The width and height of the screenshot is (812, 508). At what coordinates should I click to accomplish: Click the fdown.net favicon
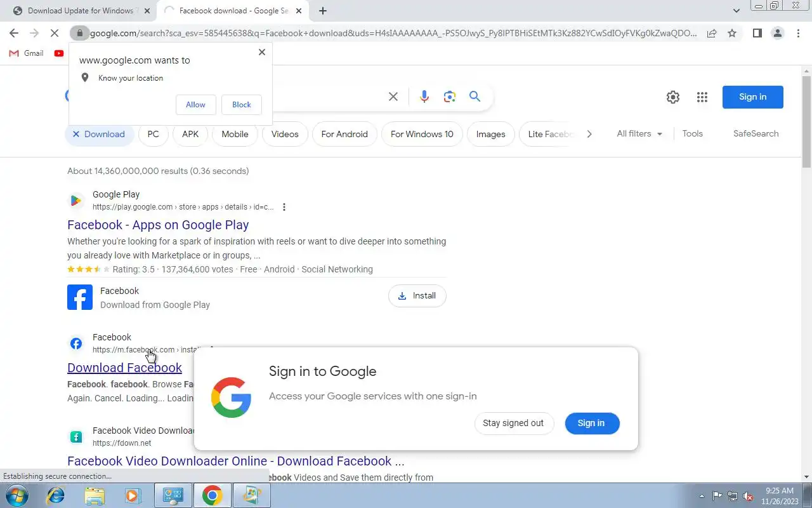click(x=76, y=437)
